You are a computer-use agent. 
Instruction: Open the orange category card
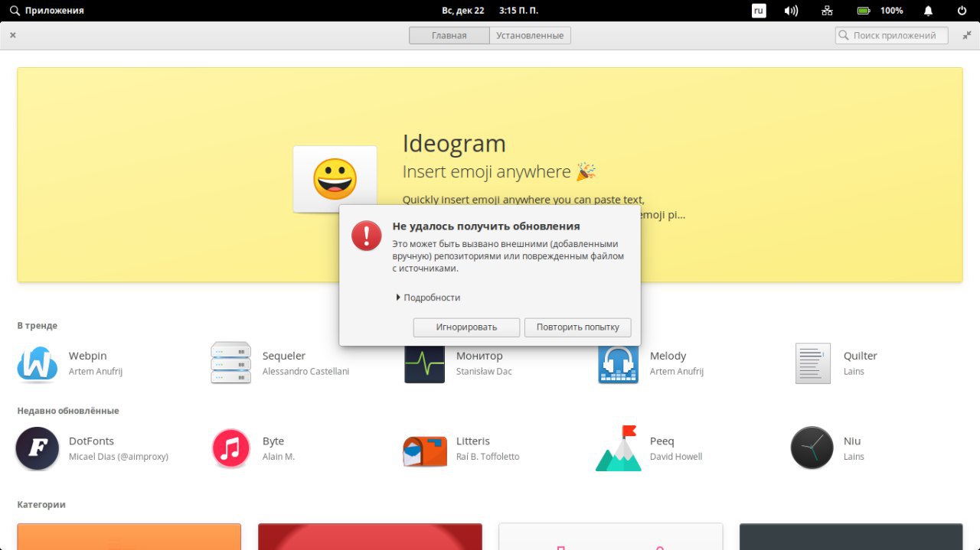pyautogui.click(x=129, y=536)
